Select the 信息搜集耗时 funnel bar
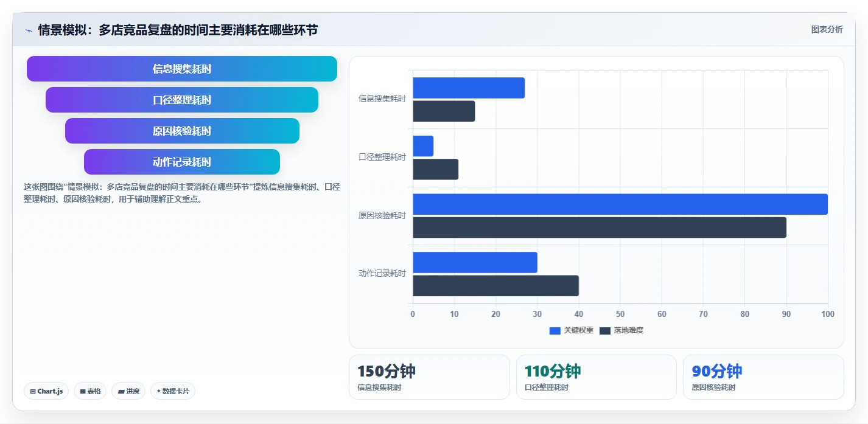Image resolution: width=868 pixels, height=424 pixels. pos(182,69)
